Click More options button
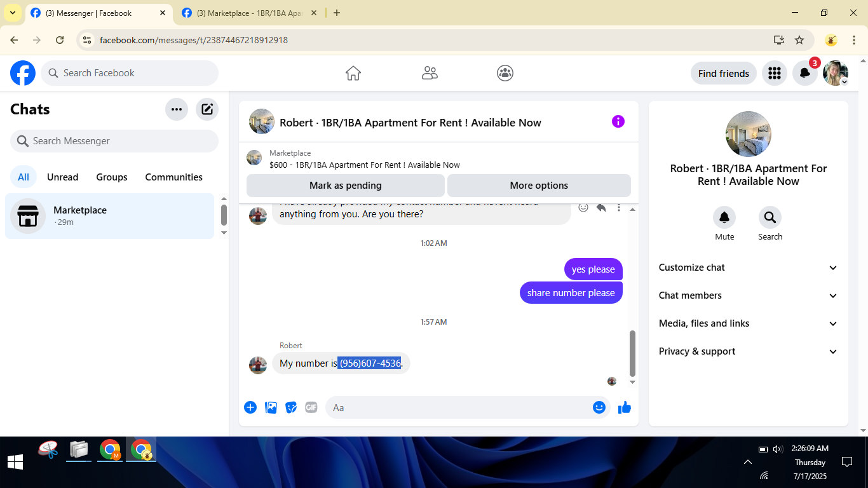This screenshot has height=488, width=868. (x=539, y=186)
